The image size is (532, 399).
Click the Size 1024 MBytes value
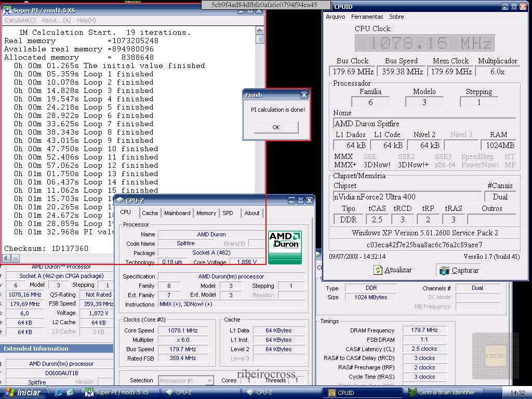coord(371,297)
